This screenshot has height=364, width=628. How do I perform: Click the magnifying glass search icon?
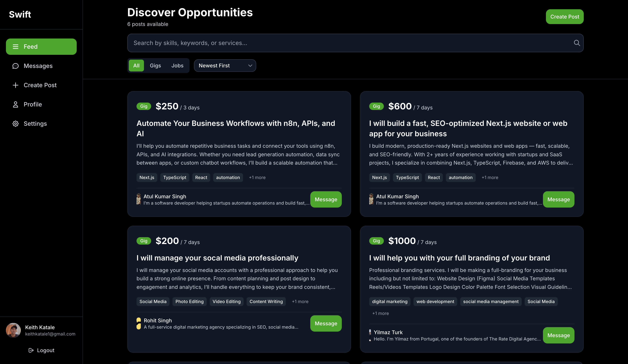577,43
